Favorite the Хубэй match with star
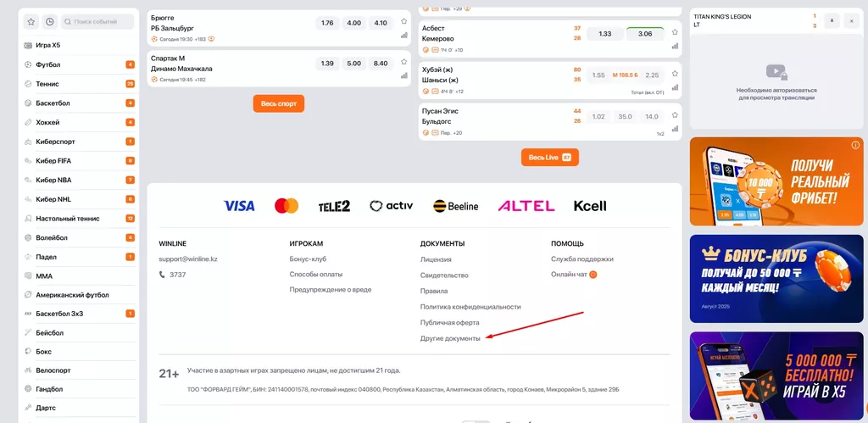 coord(675,74)
